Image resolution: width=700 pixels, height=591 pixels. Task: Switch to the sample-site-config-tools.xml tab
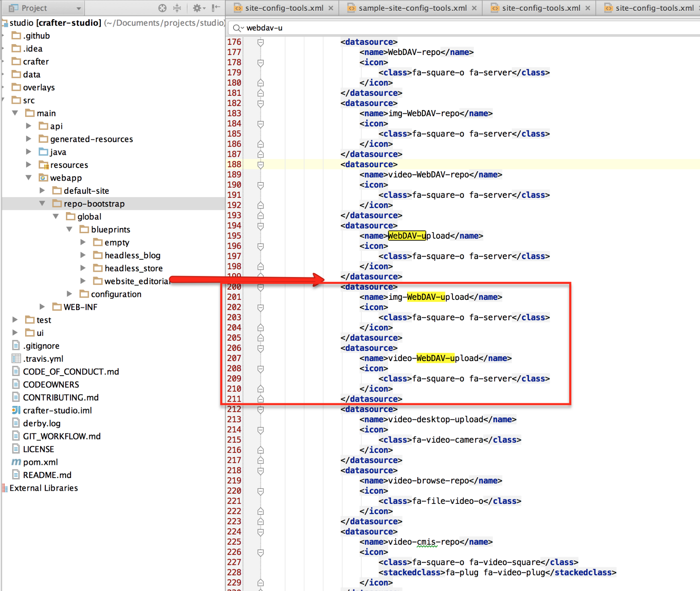(x=412, y=8)
